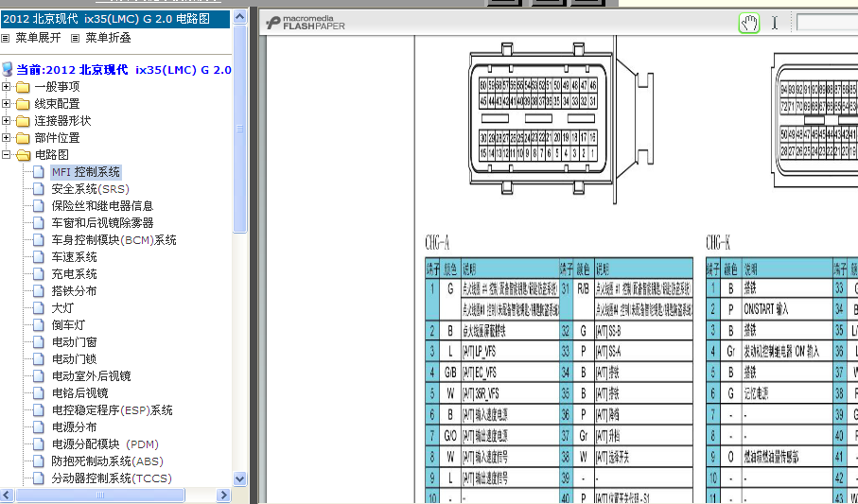Click the document icon beside 车速系统
Viewport: 858px width, 504px height.
38,256
